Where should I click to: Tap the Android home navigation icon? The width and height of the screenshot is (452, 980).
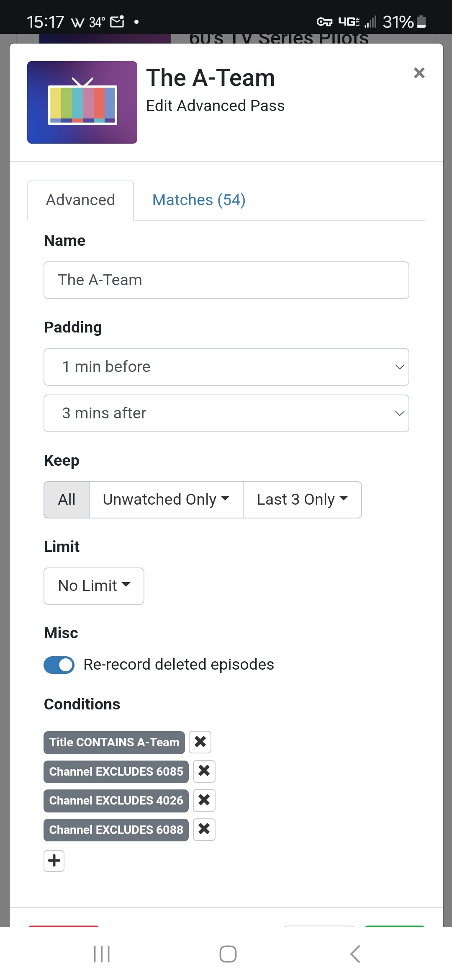(x=228, y=954)
